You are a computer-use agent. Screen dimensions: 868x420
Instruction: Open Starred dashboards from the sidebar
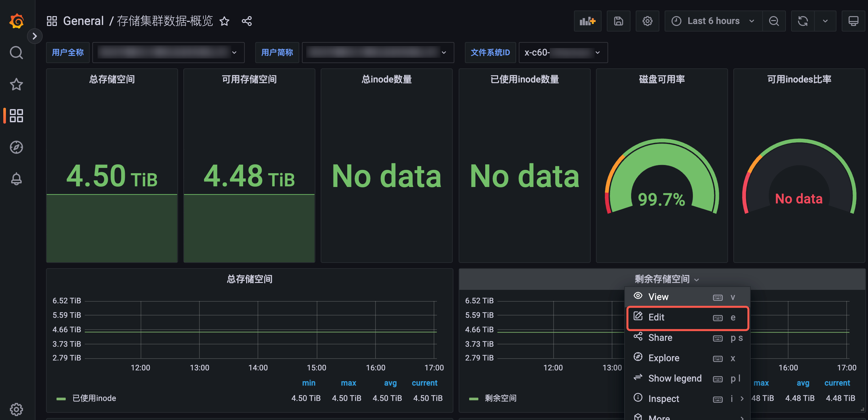[16, 84]
